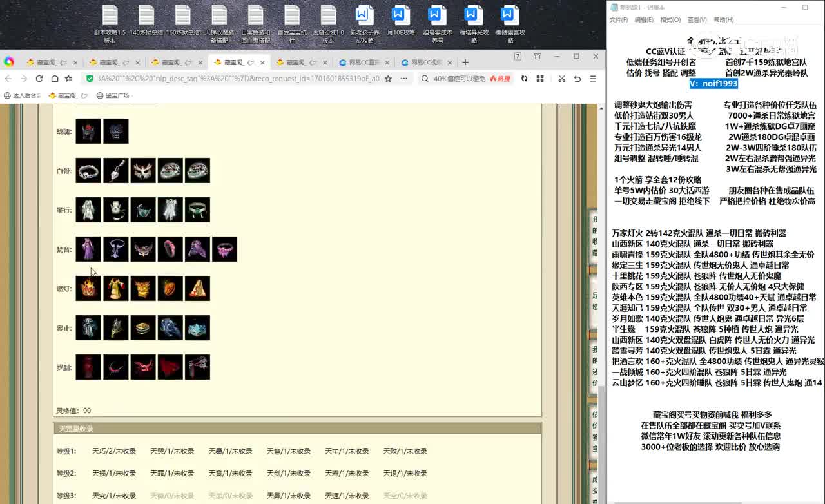
Task: Open the browser apps grid icon
Action: pyautogui.click(x=540, y=79)
